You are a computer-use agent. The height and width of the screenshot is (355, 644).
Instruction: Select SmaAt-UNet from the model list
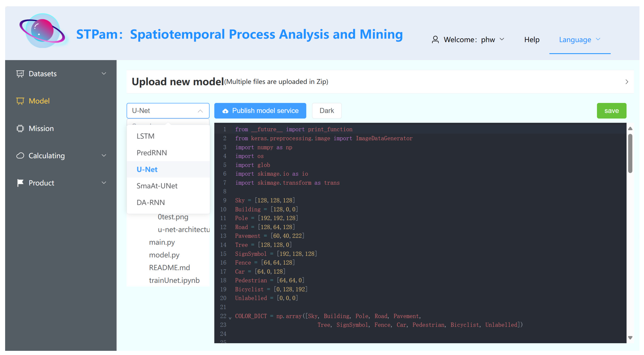click(157, 186)
